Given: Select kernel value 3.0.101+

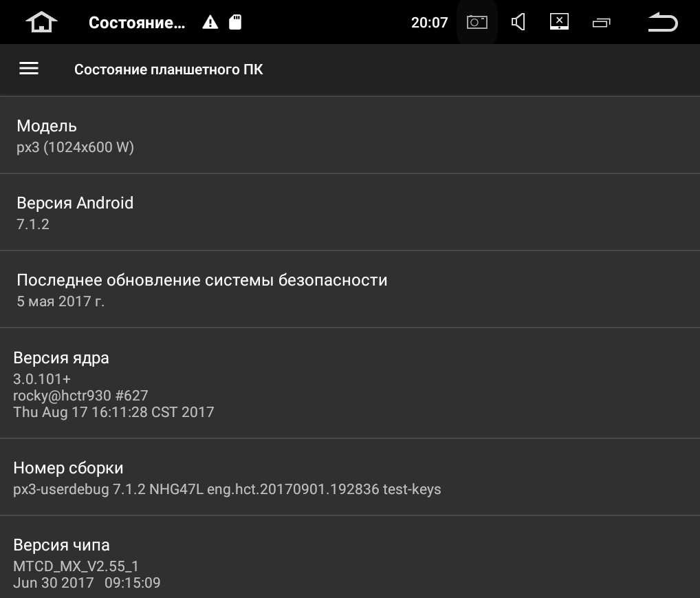Looking at the screenshot, I should tap(42, 379).
